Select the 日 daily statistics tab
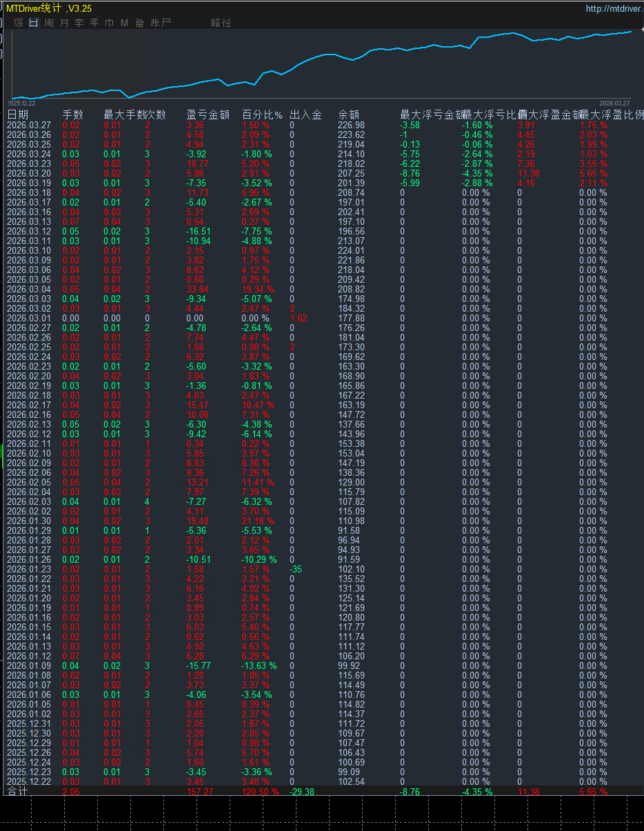This screenshot has width=644, height=831. 34,23
